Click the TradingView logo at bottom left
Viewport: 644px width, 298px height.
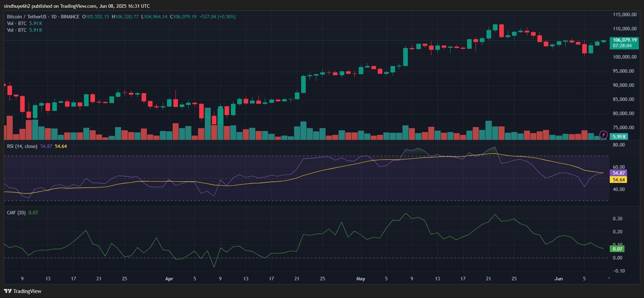[23, 291]
